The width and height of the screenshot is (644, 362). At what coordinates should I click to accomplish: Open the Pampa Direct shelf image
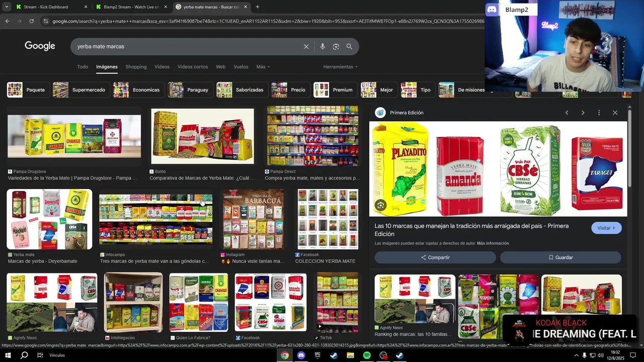(x=312, y=136)
